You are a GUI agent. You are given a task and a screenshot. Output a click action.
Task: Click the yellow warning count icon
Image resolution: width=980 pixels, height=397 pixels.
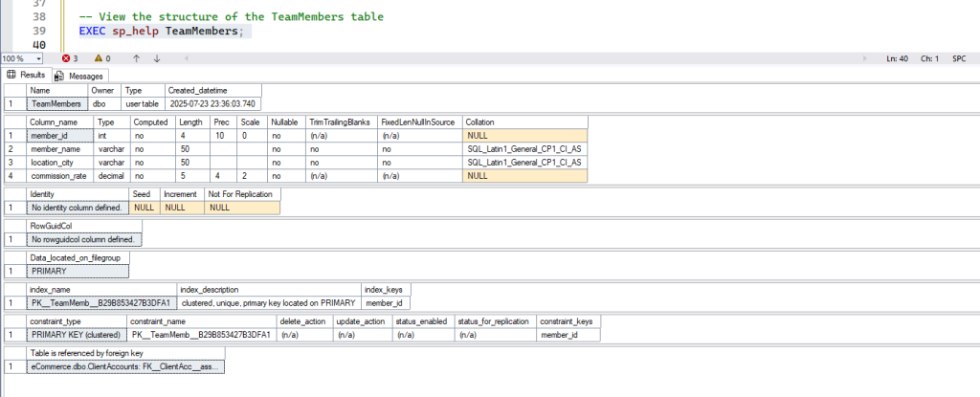[99, 58]
